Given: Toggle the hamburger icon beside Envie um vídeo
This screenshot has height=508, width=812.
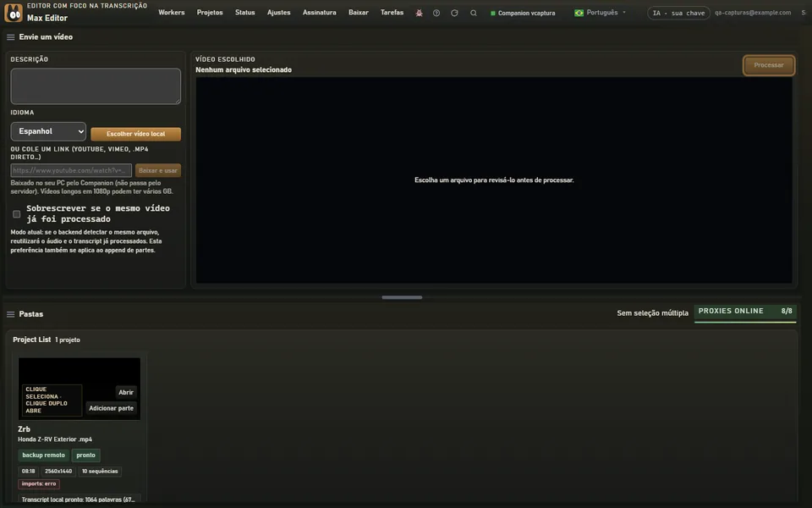Looking at the screenshot, I should click(10, 37).
